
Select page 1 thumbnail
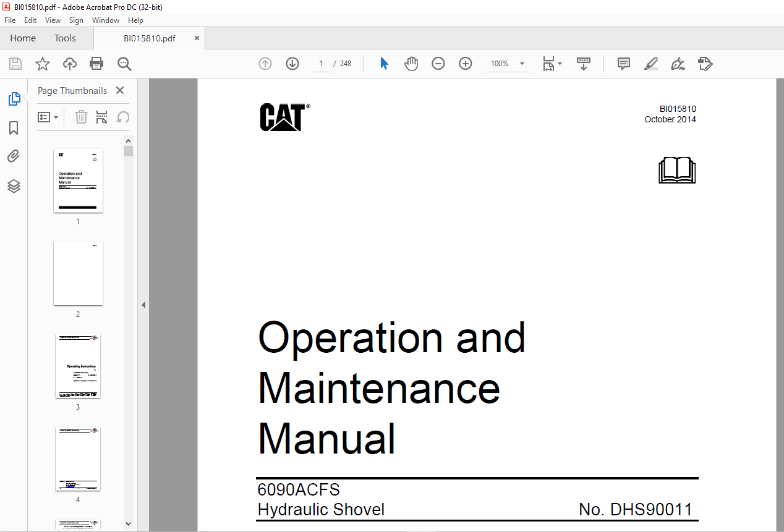point(78,180)
